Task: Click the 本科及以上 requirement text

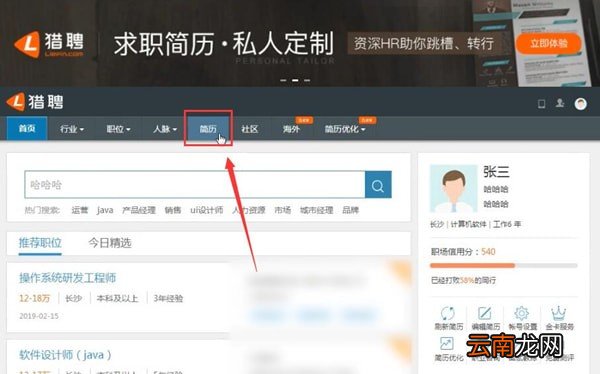Action: (117, 298)
